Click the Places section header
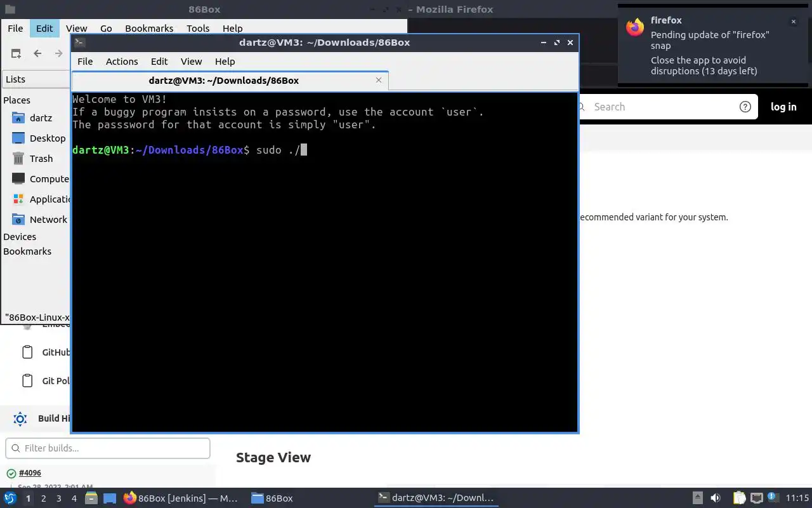The image size is (812, 508). [16, 100]
